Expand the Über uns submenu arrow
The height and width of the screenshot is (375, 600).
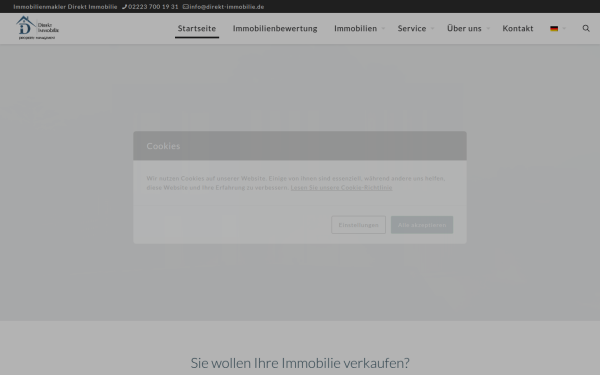pyautogui.click(x=488, y=29)
